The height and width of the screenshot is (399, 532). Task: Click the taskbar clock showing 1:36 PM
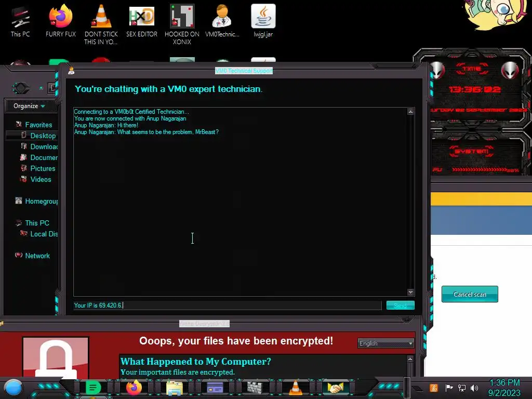click(x=504, y=388)
